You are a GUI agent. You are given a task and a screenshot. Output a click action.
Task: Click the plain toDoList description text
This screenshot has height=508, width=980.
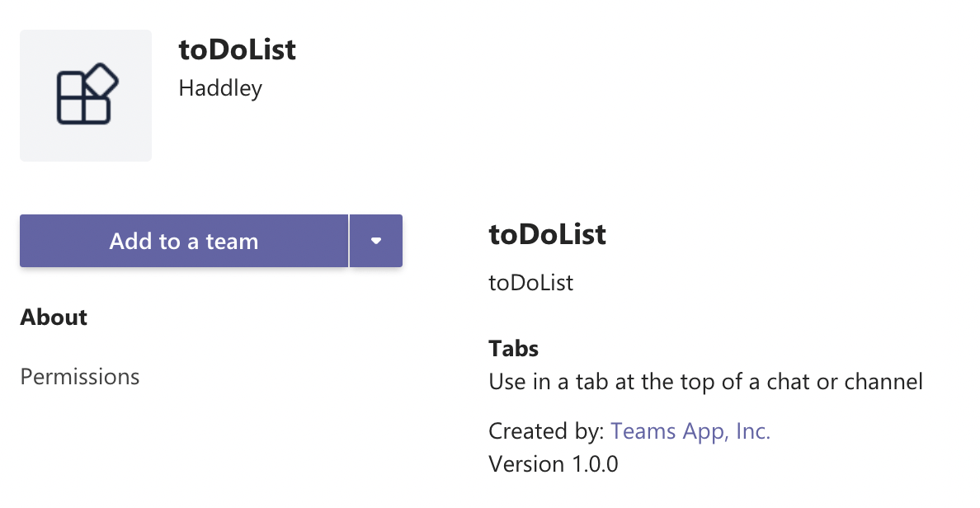(530, 283)
